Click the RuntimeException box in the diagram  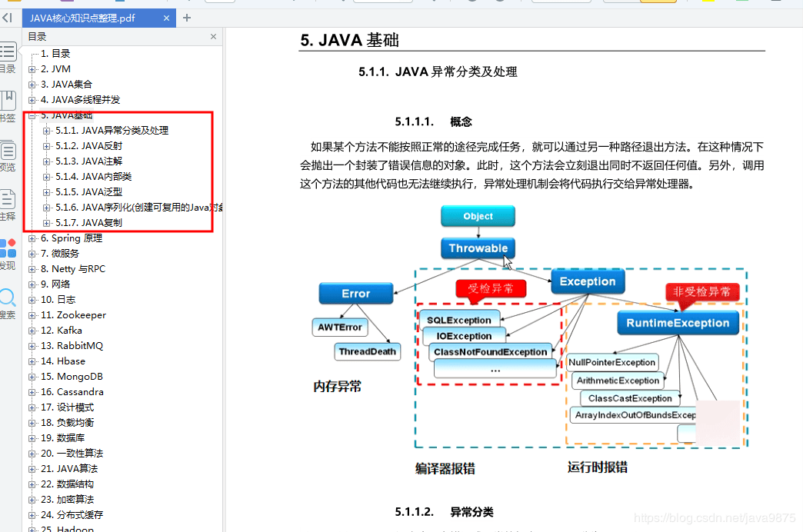click(677, 323)
